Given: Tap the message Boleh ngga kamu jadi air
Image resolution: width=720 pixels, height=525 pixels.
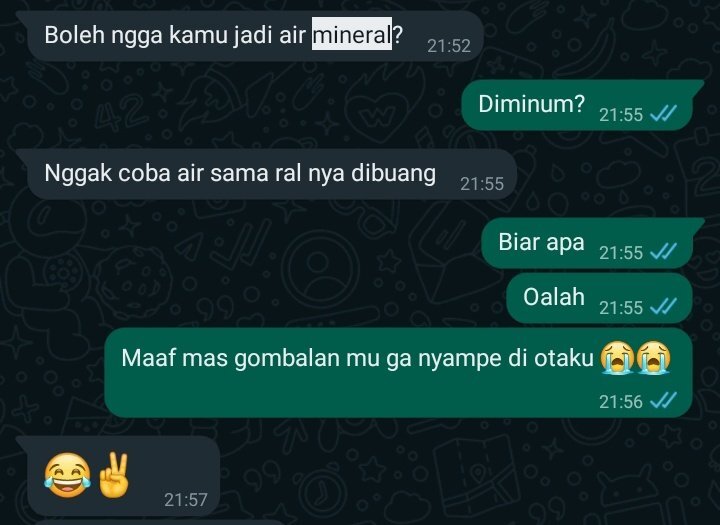Looking at the screenshot, I should click(x=251, y=36).
